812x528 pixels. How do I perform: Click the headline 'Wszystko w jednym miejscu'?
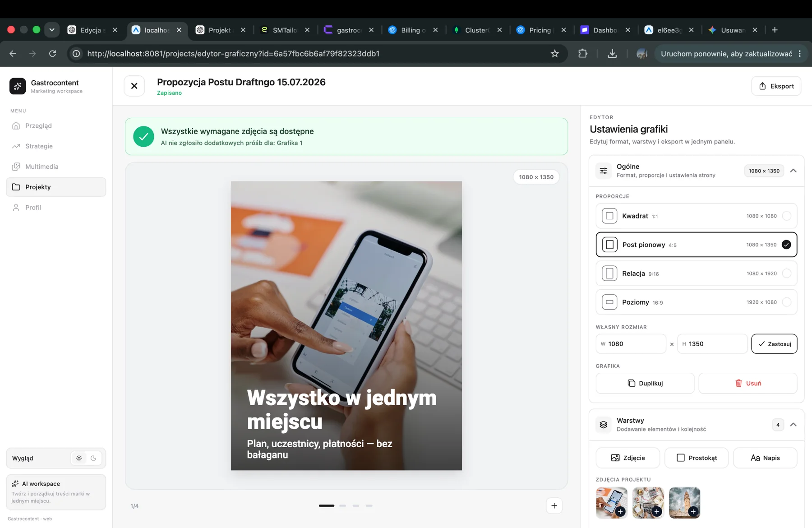coord(341,409)
